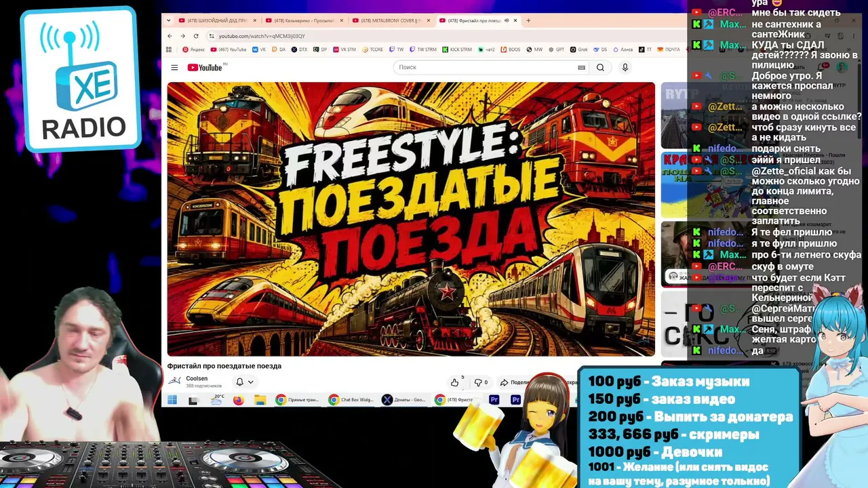The image size is (868, 488).
Task: Open the BOOS bookmark
Action: tap(511, 49)
